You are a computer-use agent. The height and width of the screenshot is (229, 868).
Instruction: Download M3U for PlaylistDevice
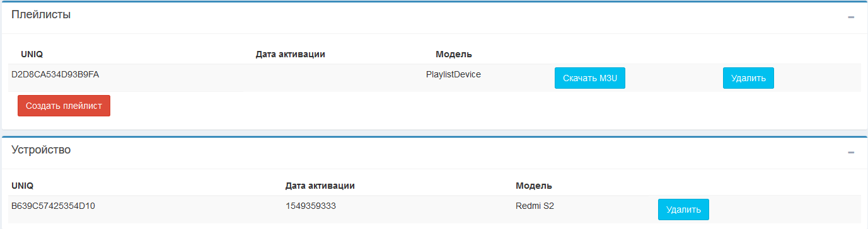[589, 78]
